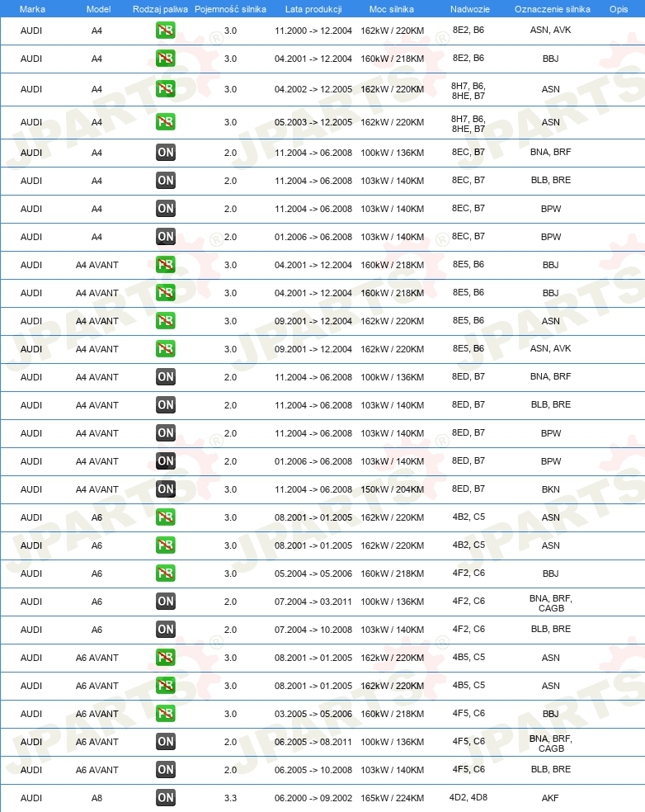Click the Model column header
Viewport: 645px width, 812px height.
point(98,9)
